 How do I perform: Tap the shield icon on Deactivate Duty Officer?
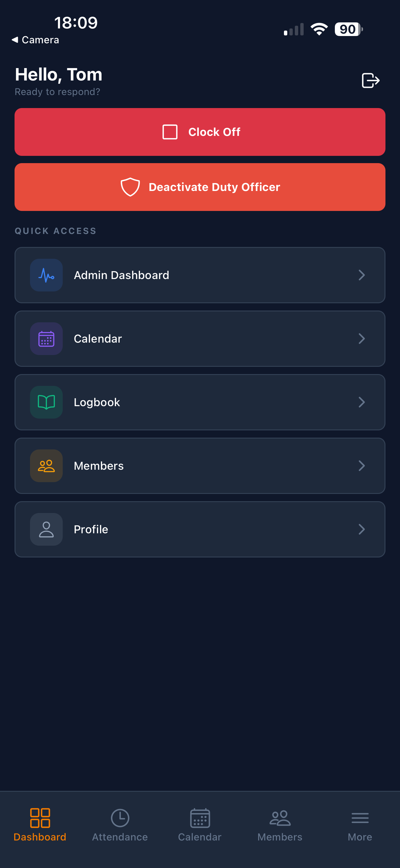click(130, 187)
